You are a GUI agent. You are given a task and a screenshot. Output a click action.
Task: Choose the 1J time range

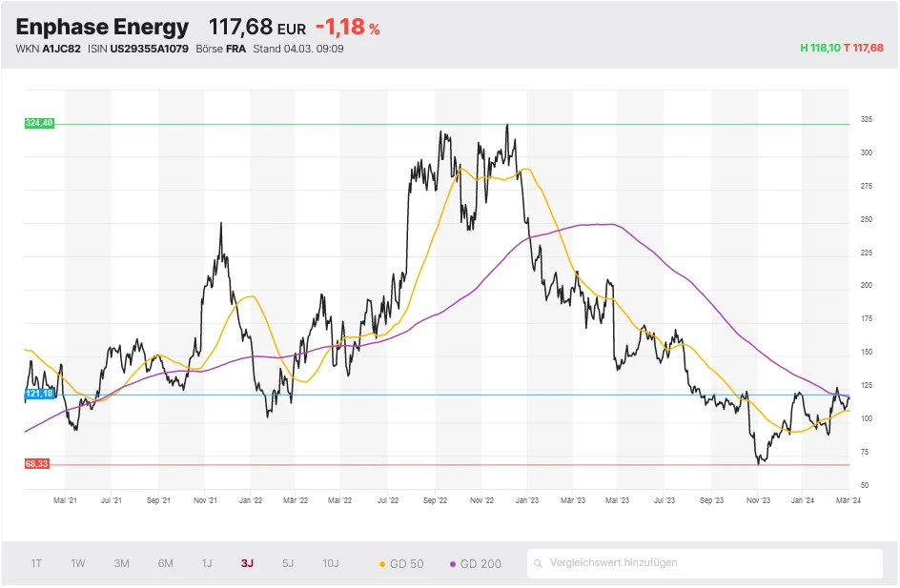pos(207,563)
